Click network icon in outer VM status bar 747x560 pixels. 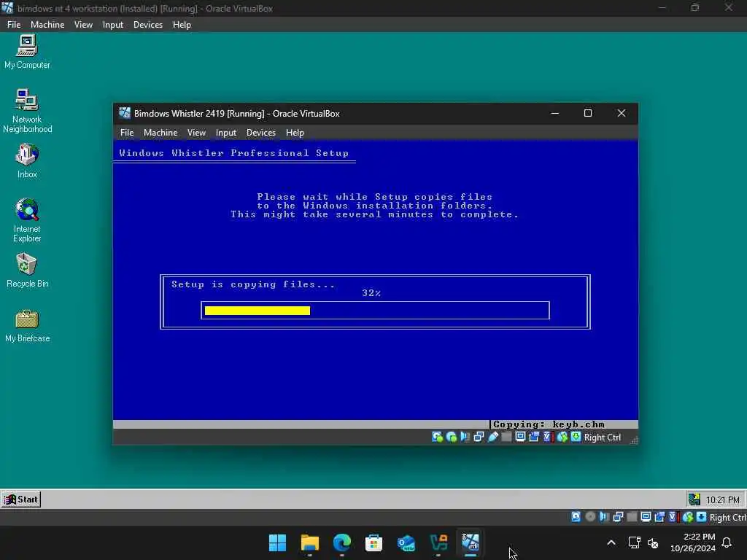[x=618, y=517]
